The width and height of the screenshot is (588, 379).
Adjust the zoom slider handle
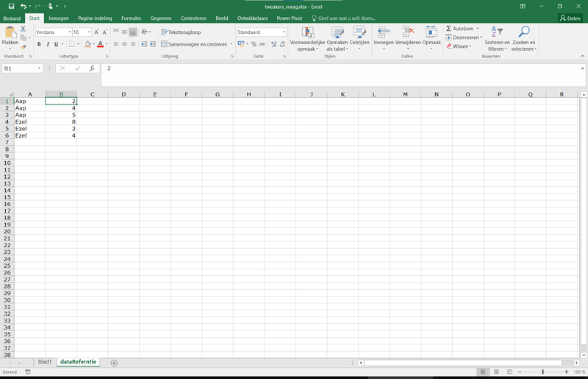[x=542, y=372]
